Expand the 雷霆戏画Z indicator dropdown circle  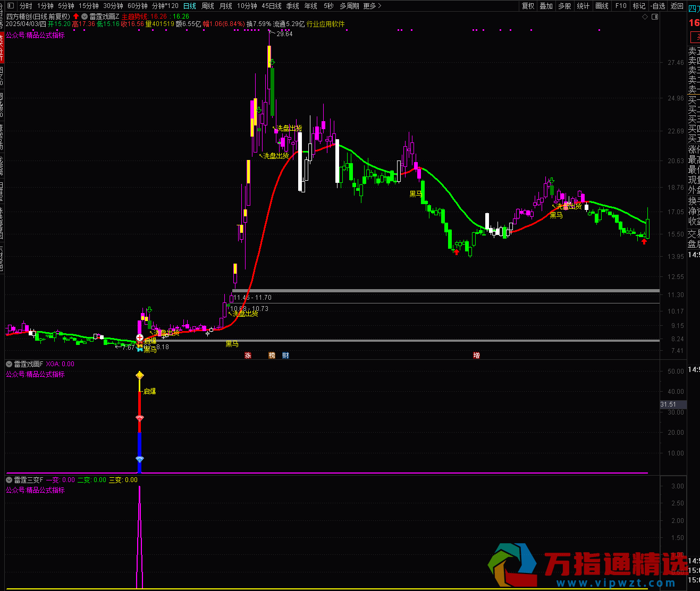[x=85, y=16]
